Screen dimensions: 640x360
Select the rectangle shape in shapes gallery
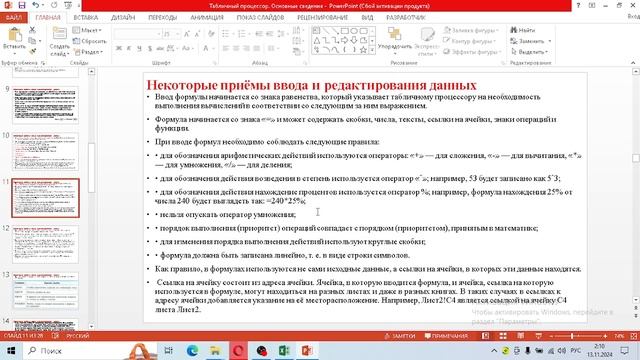coord(344,31)
